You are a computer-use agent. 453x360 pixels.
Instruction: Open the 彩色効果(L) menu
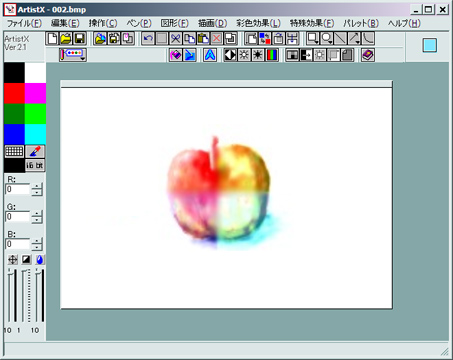pos(259,23)
